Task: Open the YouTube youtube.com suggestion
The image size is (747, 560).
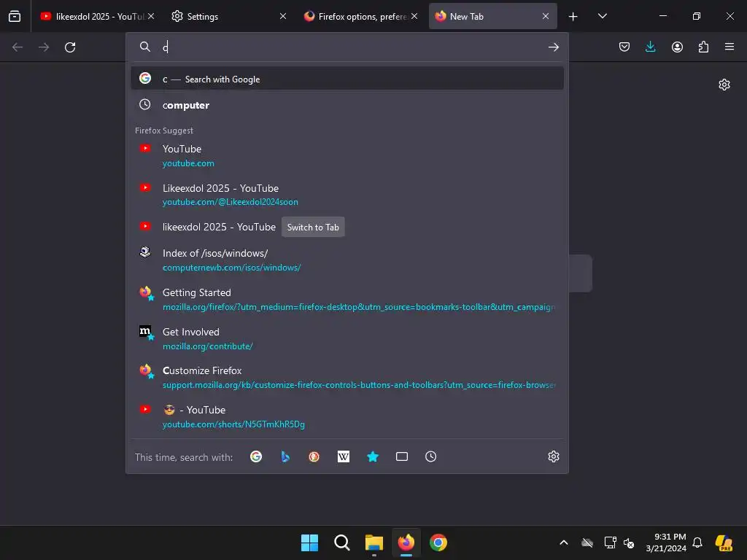Action: point(347,156)
